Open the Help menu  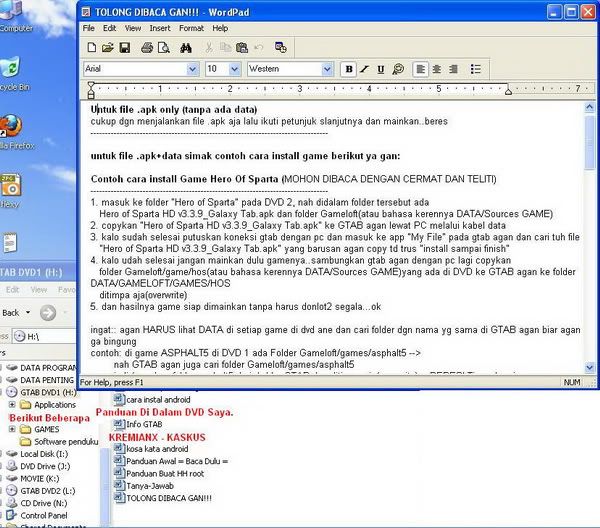pyautogui.click(x=220, y=28)
